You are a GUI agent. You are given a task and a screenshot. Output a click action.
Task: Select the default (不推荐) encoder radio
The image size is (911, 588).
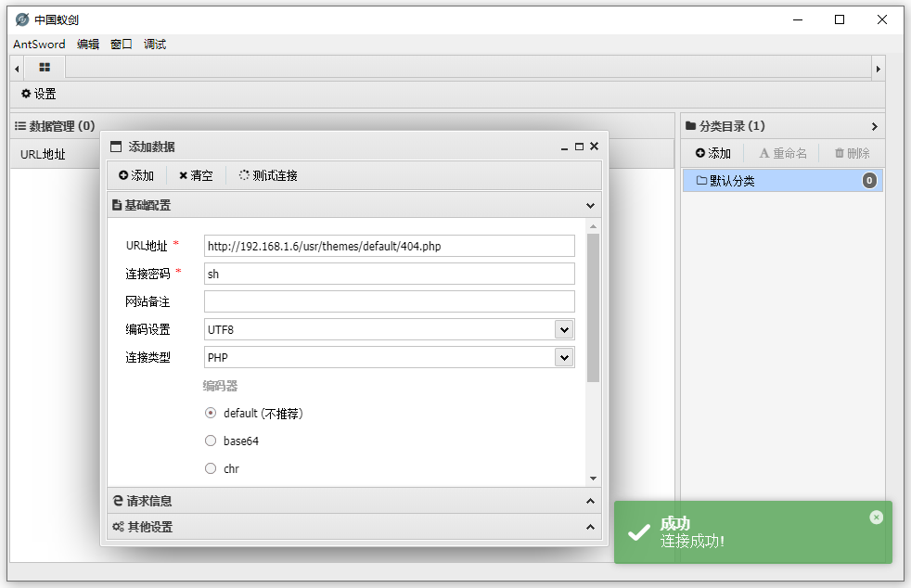211,413
